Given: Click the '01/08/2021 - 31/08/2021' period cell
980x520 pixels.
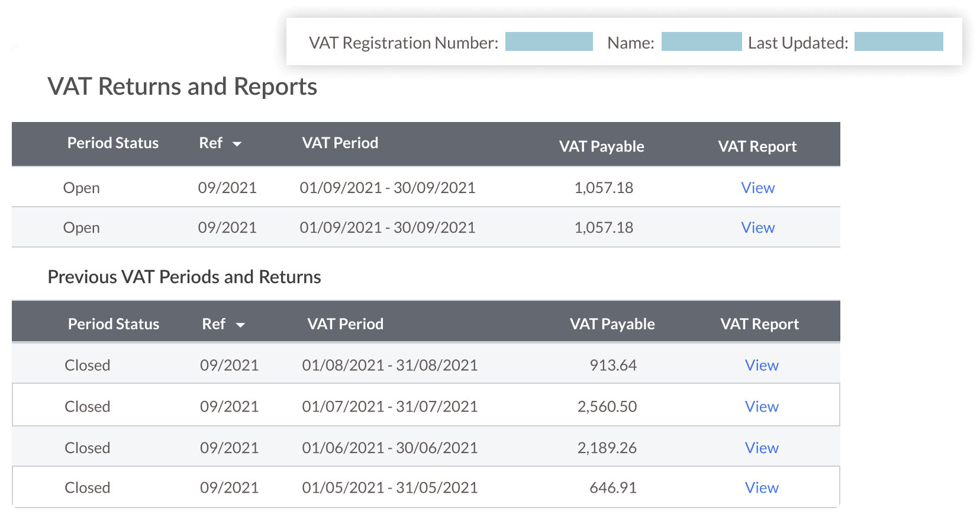Looking at the screenshot, I should [390, 365].
